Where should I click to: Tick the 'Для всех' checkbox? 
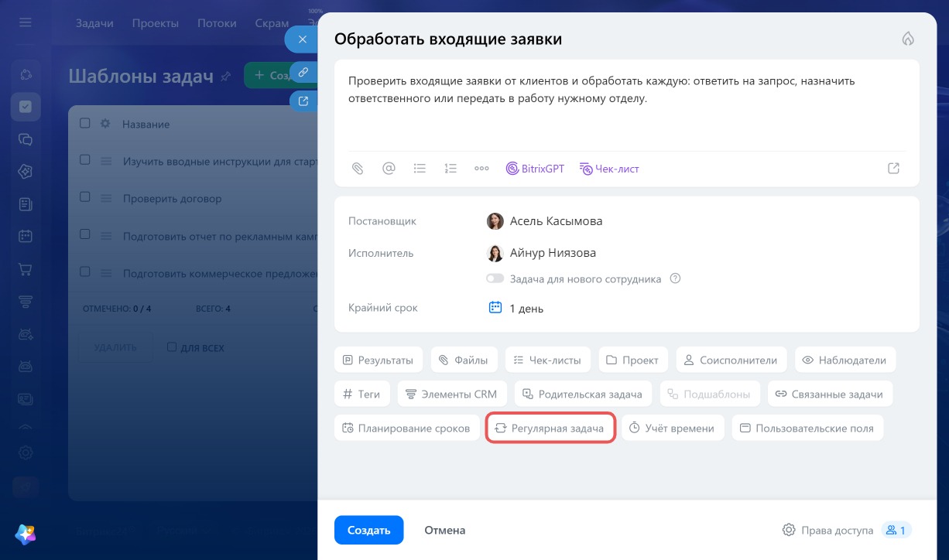172,347
